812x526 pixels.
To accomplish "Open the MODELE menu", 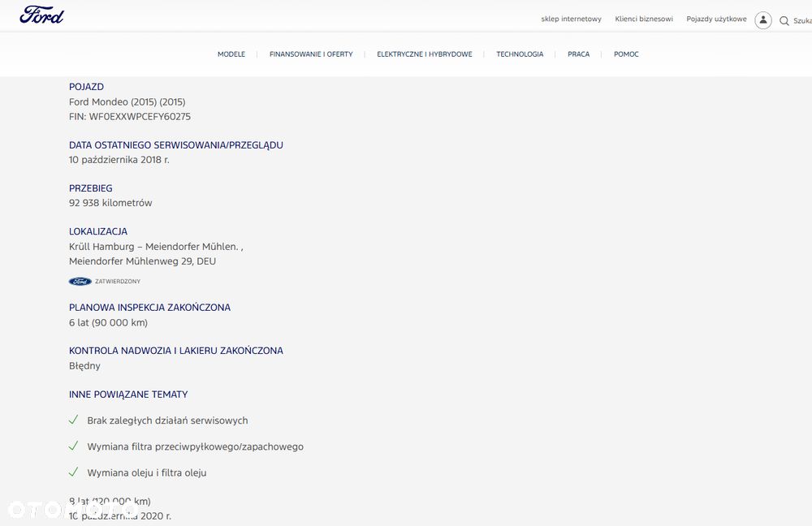I will [231, 54].
